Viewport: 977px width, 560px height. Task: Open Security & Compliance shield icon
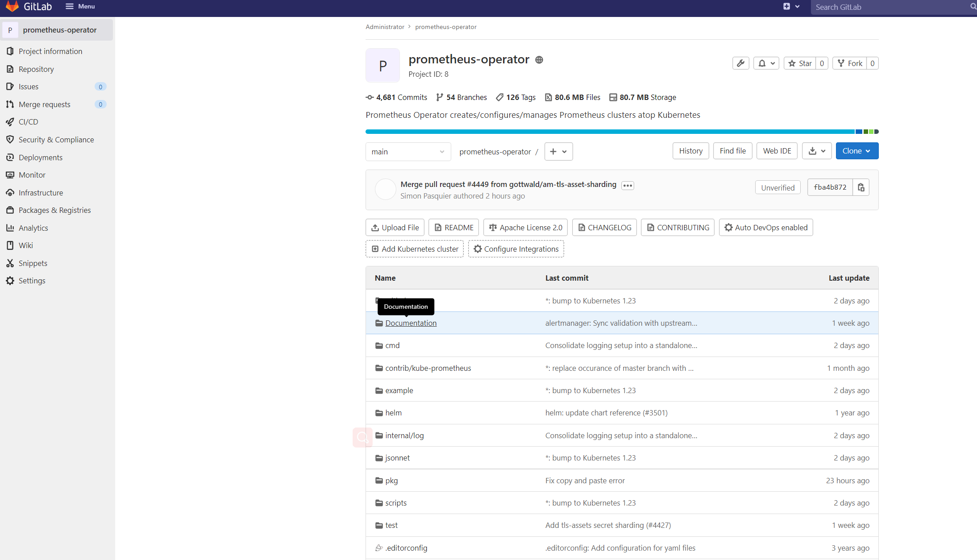tap(10, 140)
